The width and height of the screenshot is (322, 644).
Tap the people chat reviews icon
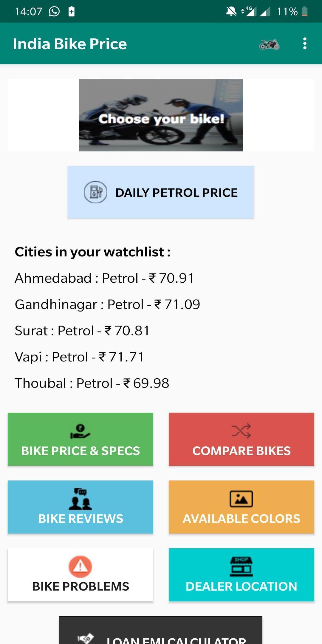coord(80,499)
